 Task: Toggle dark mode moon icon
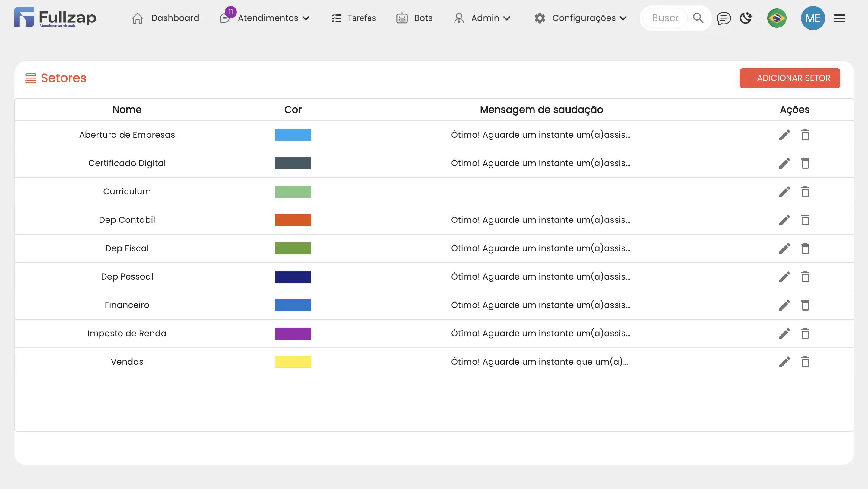746,18
